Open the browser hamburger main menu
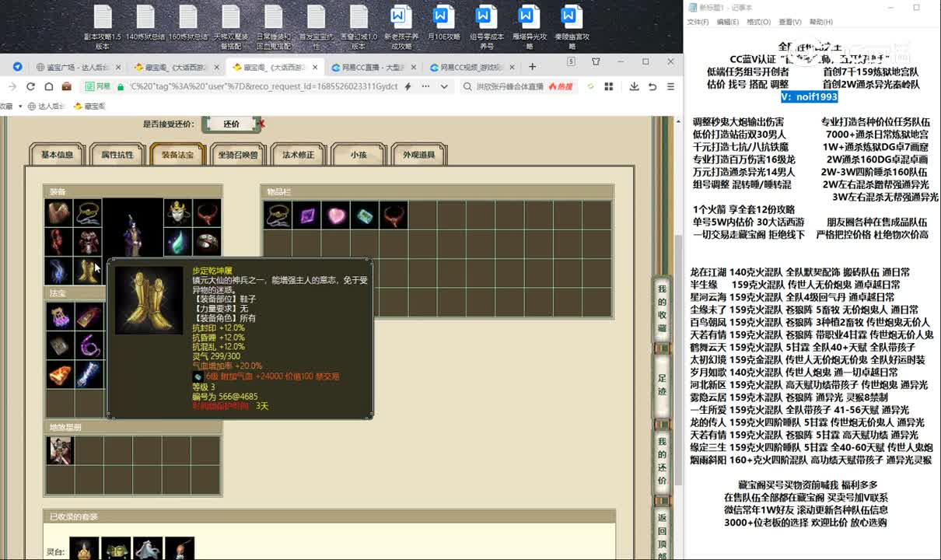This screenshot has height=560, width=941. tap(670, 86)
